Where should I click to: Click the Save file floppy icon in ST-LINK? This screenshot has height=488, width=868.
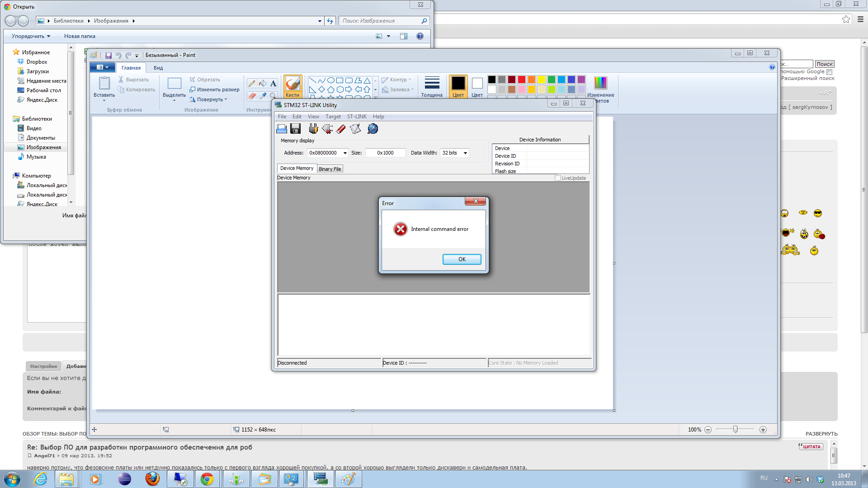point(295,129)
